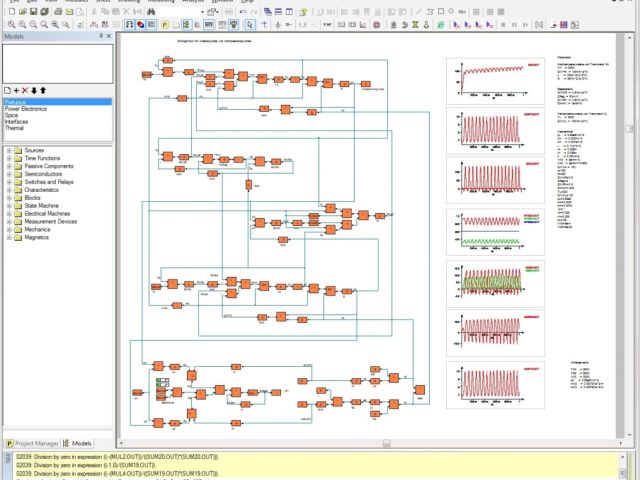Image resolution: width=640 pixels, height=480 pixels.
Task: Click the Save icon in the toolbar
Action: (34, 10)
